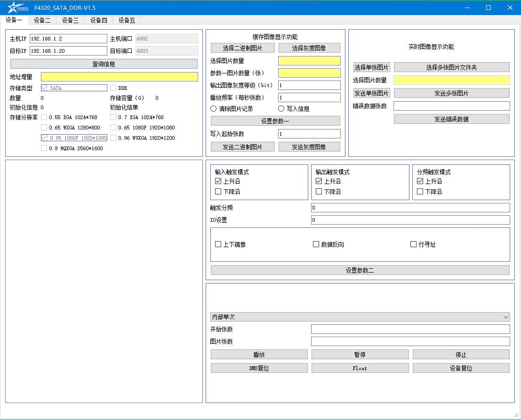Click the 错误数据张数 input field
The width and height of the screenshot is (521, 420).
451,106
